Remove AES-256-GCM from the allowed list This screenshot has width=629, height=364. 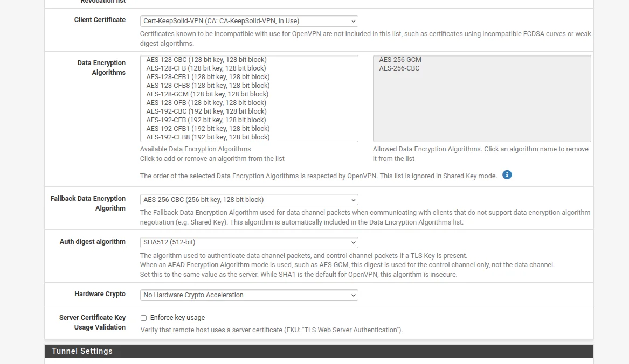(x=400, y=60)
